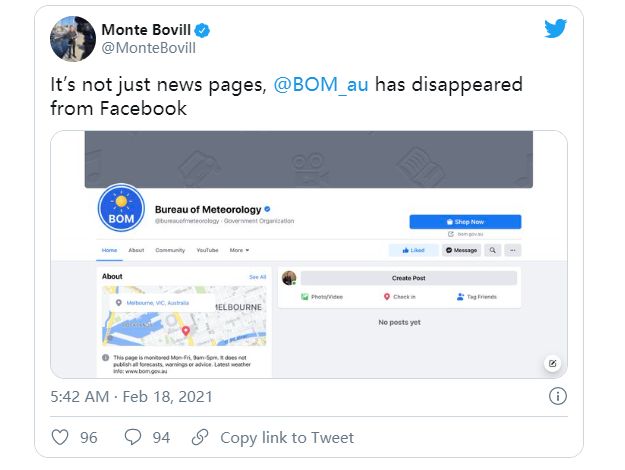
Task: Switch to the About tab
Action: 136,250
